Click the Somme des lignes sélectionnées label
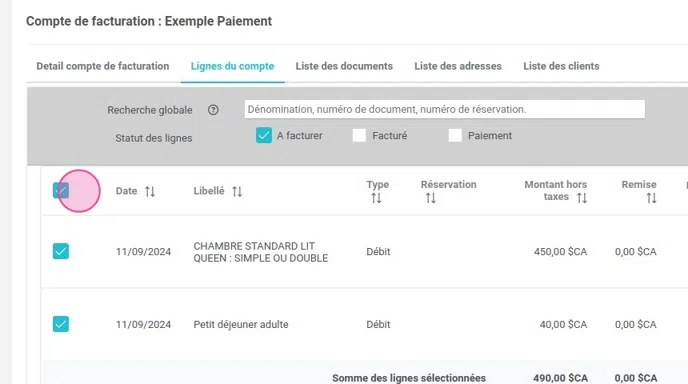Image resolution: width=688 pixels, height=384 pixels. click(409, 378)
